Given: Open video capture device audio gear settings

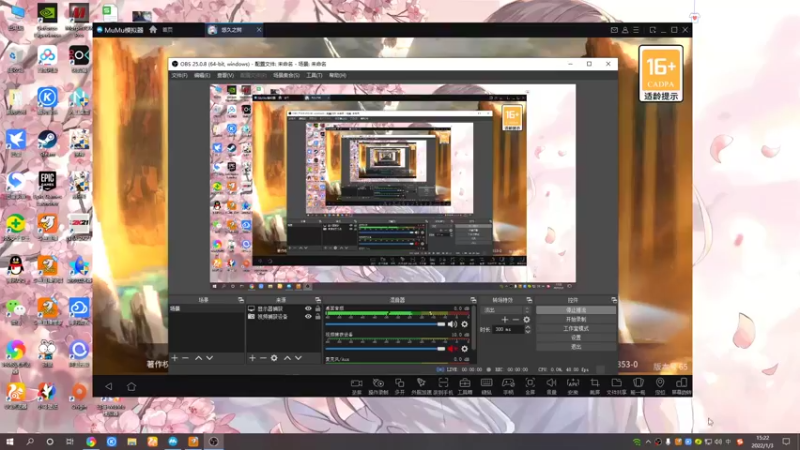Looking at the screenshot, I should (x=464, y=349).
